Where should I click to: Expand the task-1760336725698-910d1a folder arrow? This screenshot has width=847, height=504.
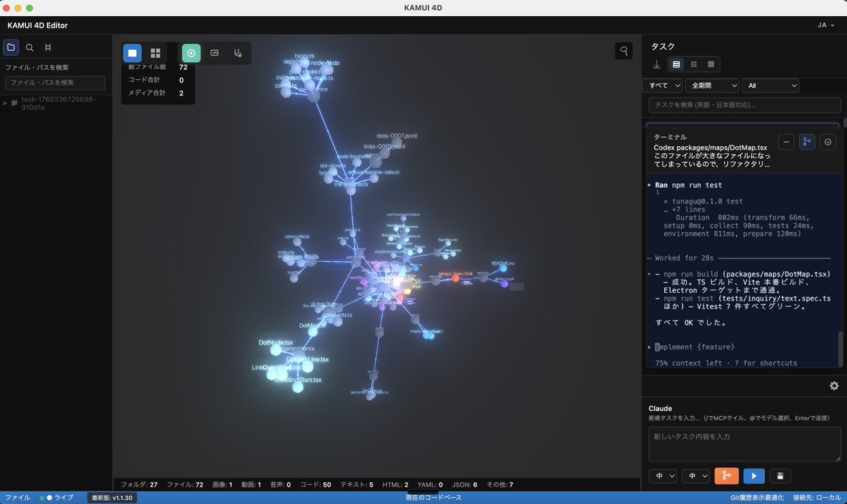click(6, 103)
